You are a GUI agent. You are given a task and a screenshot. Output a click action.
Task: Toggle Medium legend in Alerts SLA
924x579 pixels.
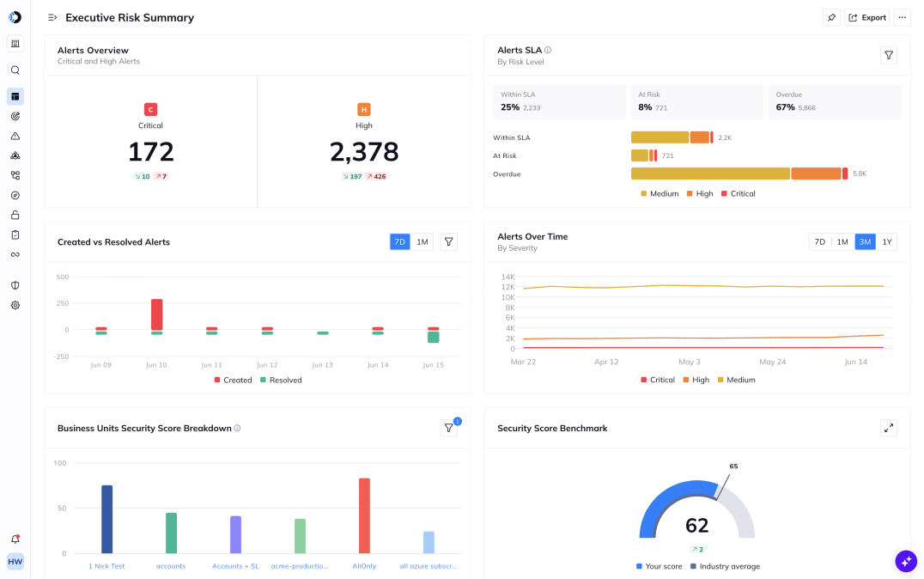pos(660,193)
